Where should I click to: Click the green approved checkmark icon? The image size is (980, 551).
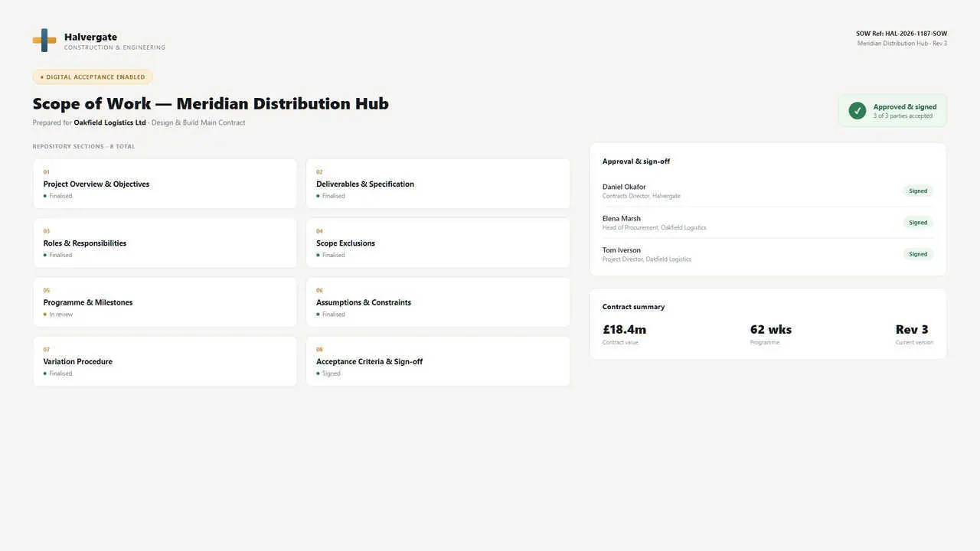(857, 111)
